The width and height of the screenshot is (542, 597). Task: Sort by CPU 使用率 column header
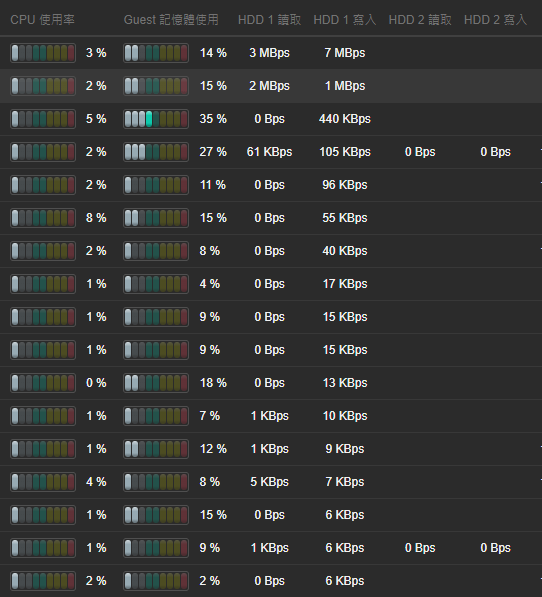tap(42, 19)
